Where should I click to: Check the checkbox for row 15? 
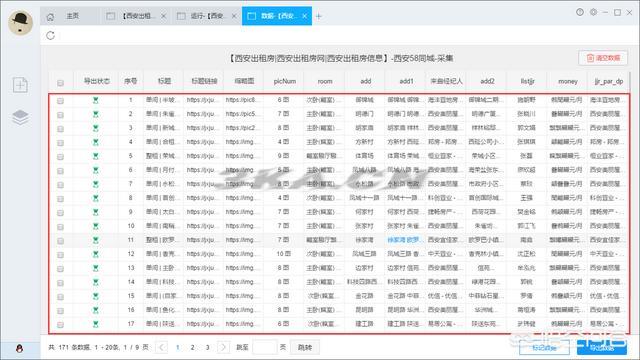(x=60, y=297)
